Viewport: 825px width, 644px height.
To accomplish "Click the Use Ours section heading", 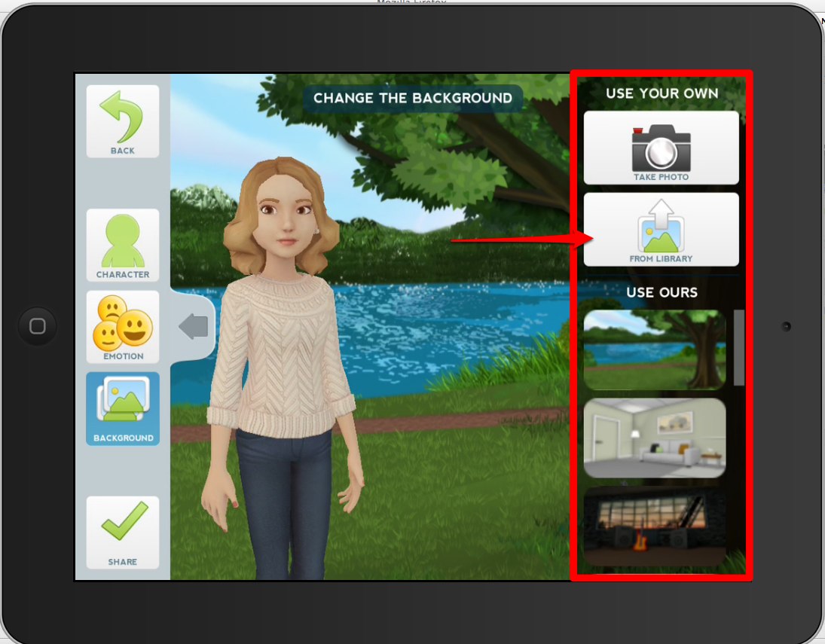I will tap(662, 292).
